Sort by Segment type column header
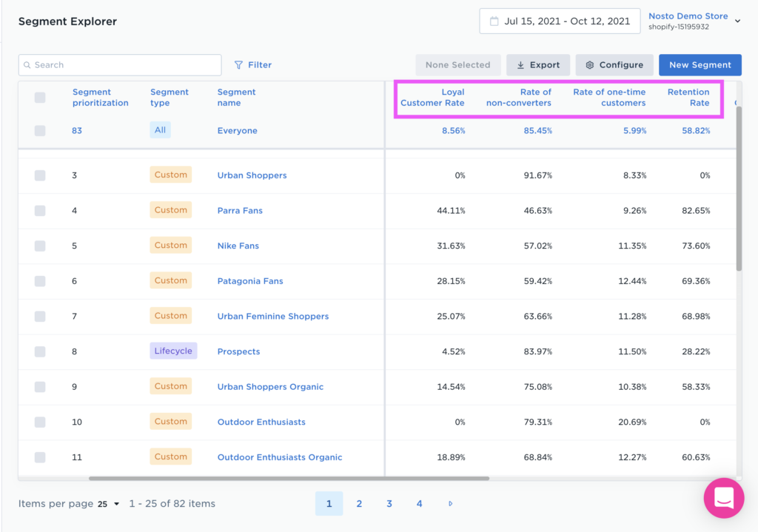This screenshot has width=758, height=532. click(170, 97)
